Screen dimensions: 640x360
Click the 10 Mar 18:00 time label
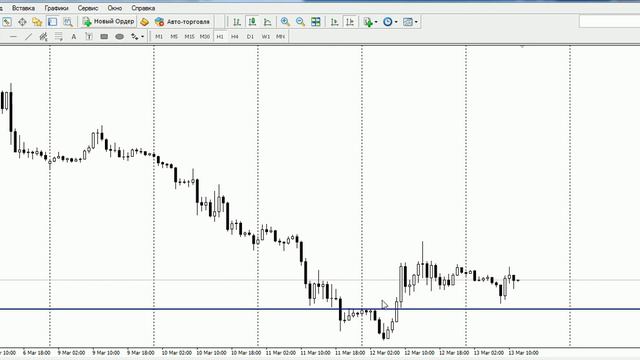(x=247, y=353)
